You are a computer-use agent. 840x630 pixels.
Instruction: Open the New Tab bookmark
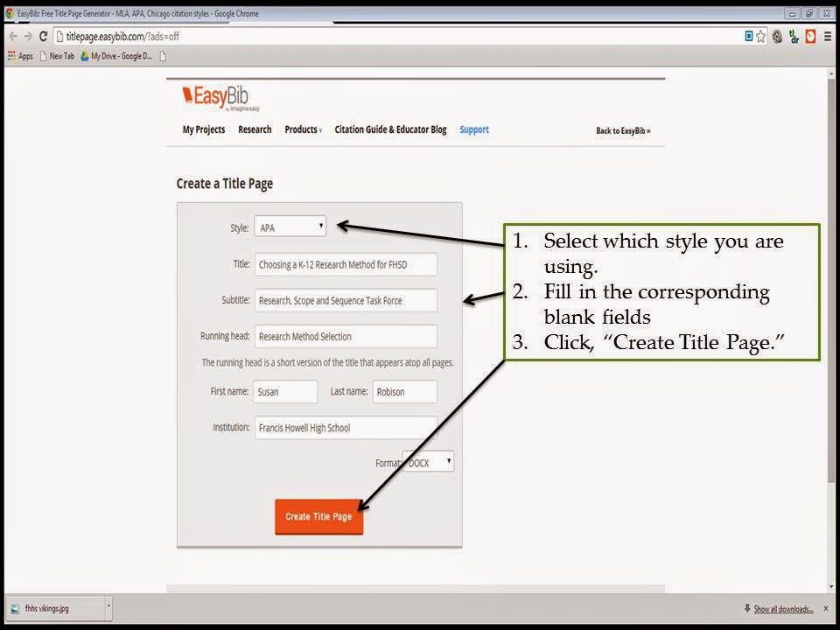(x=58, y=56)
